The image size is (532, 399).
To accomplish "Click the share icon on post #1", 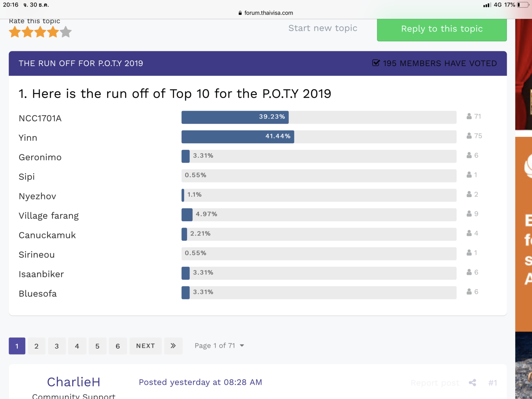I will coord(472,382).
